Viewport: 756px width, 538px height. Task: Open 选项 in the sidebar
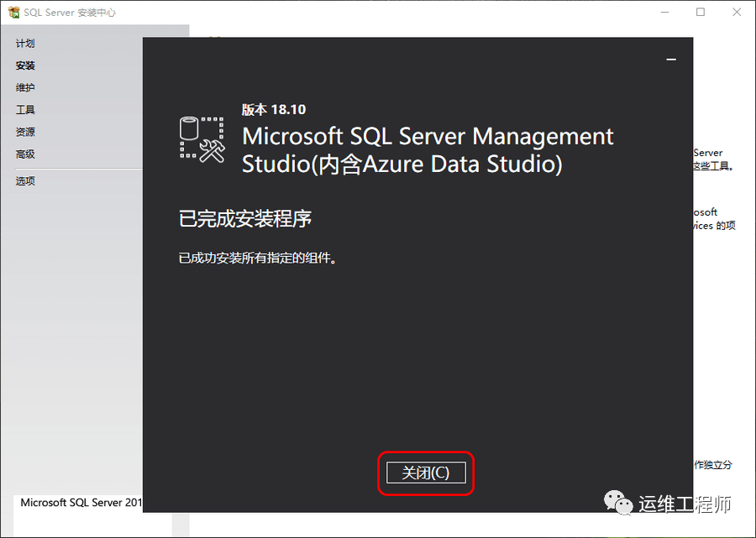click(x=25, y=181)
